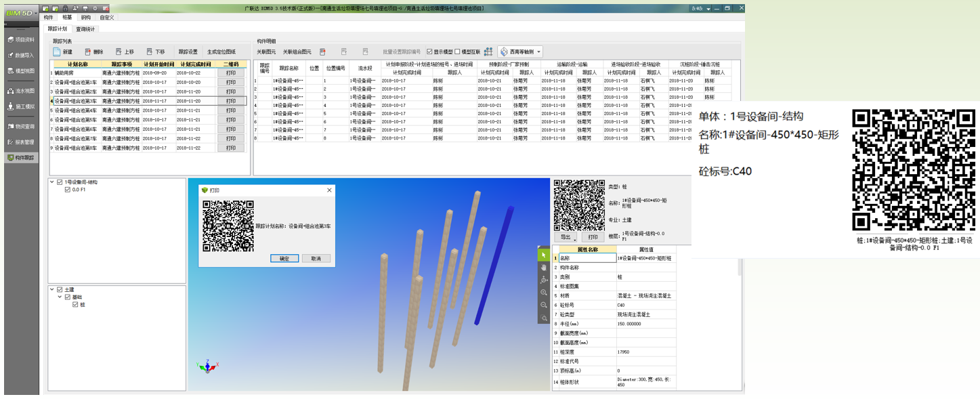The height and width of the screenshot is (399, 980).
Task: Click the XYZ axis gizmo in the 3D view
Action: point(209,366)
